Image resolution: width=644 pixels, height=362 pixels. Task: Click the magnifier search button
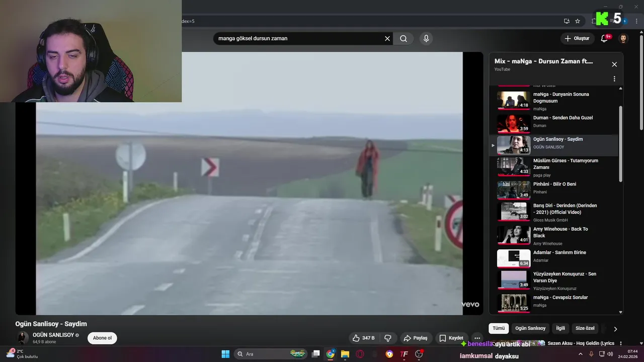click(x=404, y=38)
